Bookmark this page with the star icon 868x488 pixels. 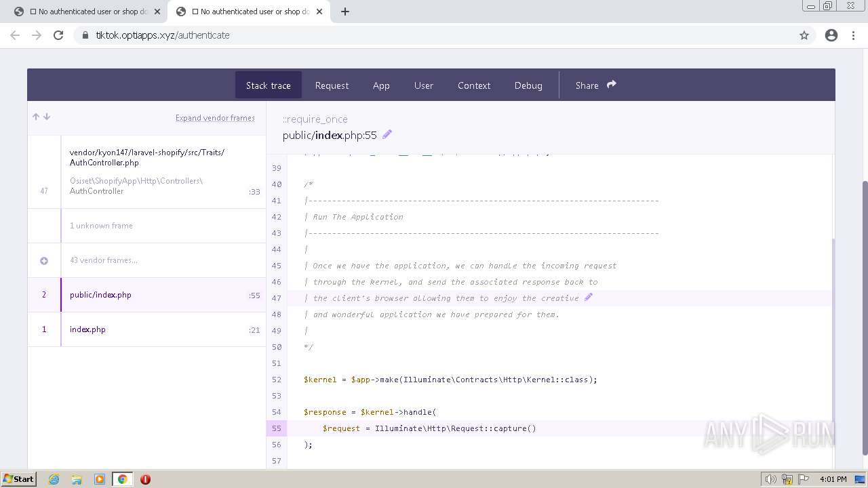[x=804, y=35]
